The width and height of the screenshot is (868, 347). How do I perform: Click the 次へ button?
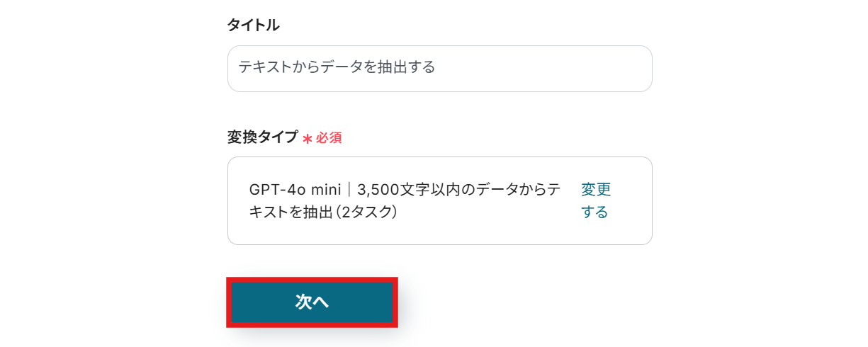click(312, 302)
